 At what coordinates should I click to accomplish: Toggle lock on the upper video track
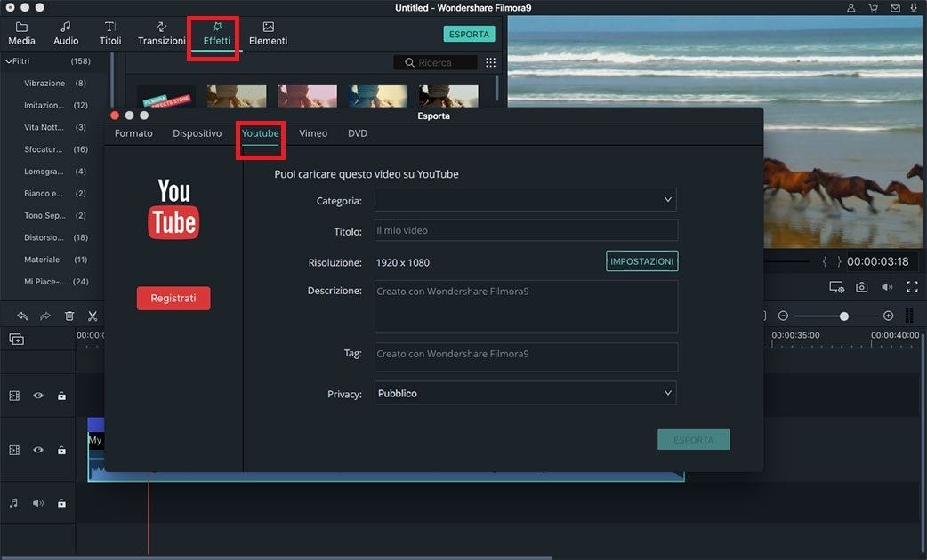click(x=61, y=396)
